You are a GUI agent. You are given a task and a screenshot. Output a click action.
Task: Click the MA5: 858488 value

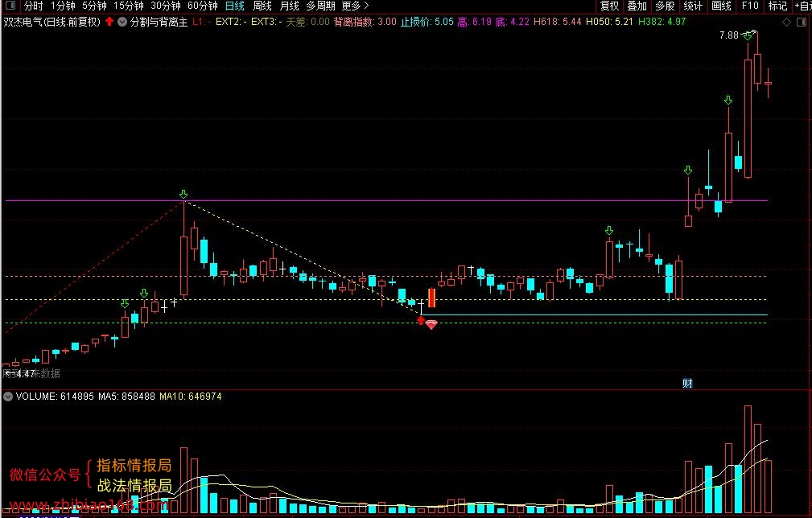coord(126,397)
